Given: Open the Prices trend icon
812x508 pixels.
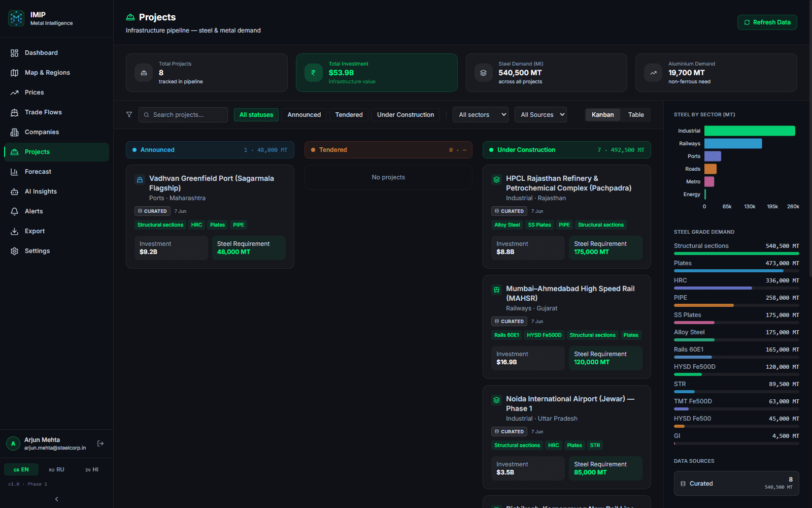Looking at the screenshot, I should click(x=14, y=92).
